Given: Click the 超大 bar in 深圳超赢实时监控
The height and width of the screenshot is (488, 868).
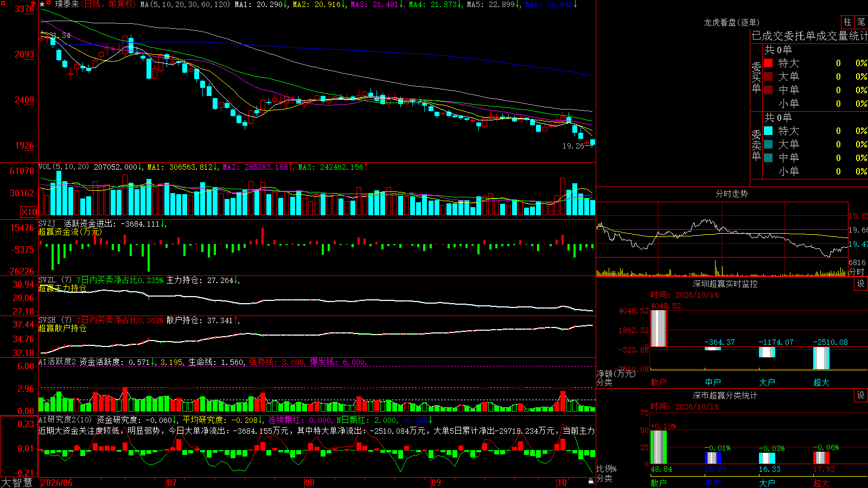Looking at the screenshot, I should [x=821, y=358].
